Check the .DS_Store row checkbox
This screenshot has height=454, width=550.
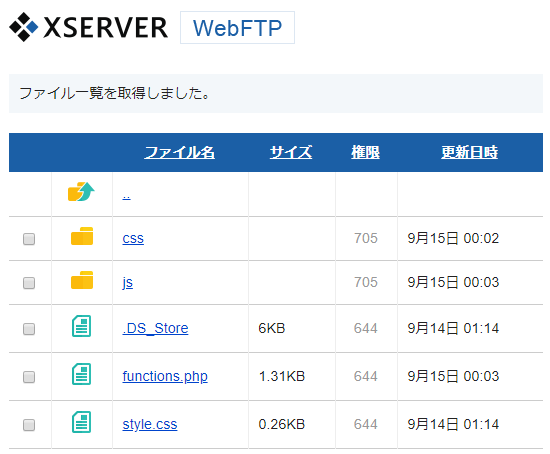(x=29, y=329)
